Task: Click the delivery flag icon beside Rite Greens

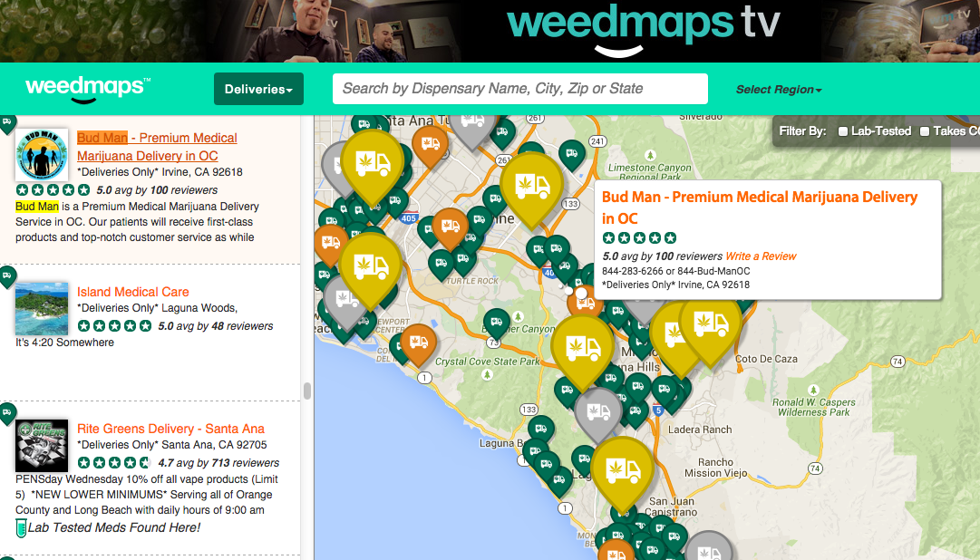Action: 7,413
